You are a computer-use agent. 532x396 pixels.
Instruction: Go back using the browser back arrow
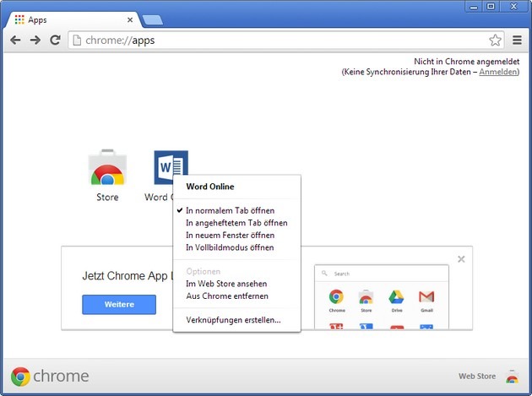pyautogui.click(x=15, y=41)
